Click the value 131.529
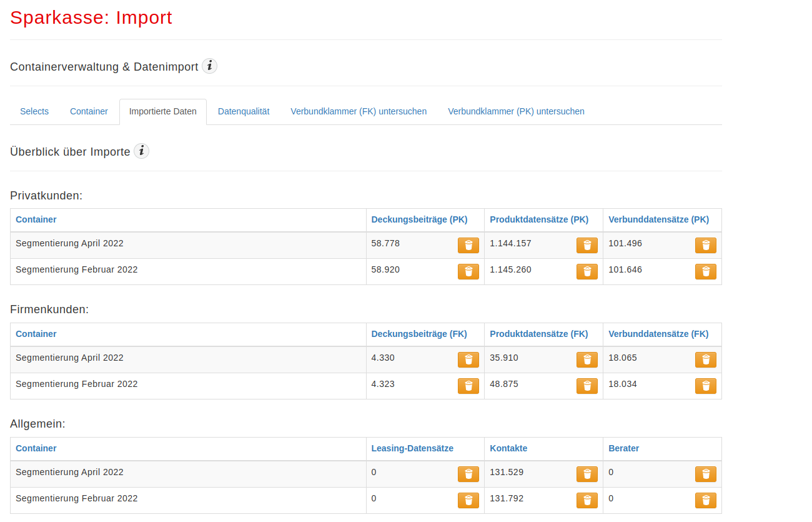This screenshot has height=522, width=812. pyautogui.click(x=507, y=472)
